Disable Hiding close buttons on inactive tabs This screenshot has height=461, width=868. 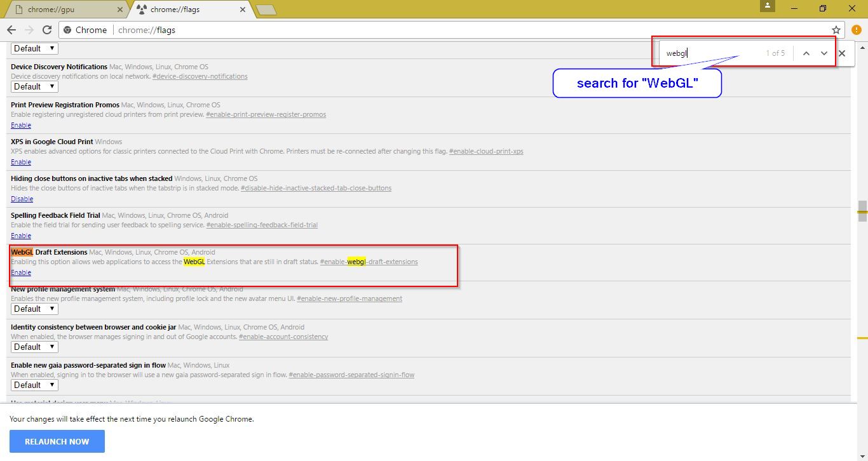[x=22, y=199]
